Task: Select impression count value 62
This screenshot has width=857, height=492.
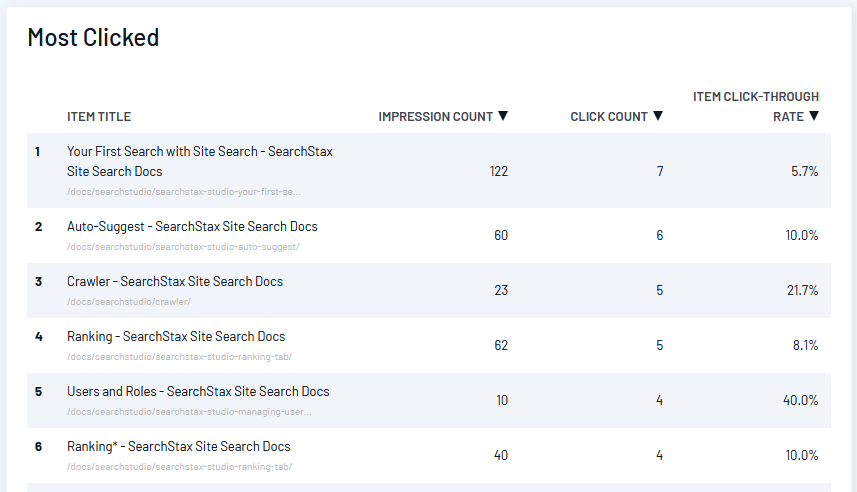Action: pos(501,345)
